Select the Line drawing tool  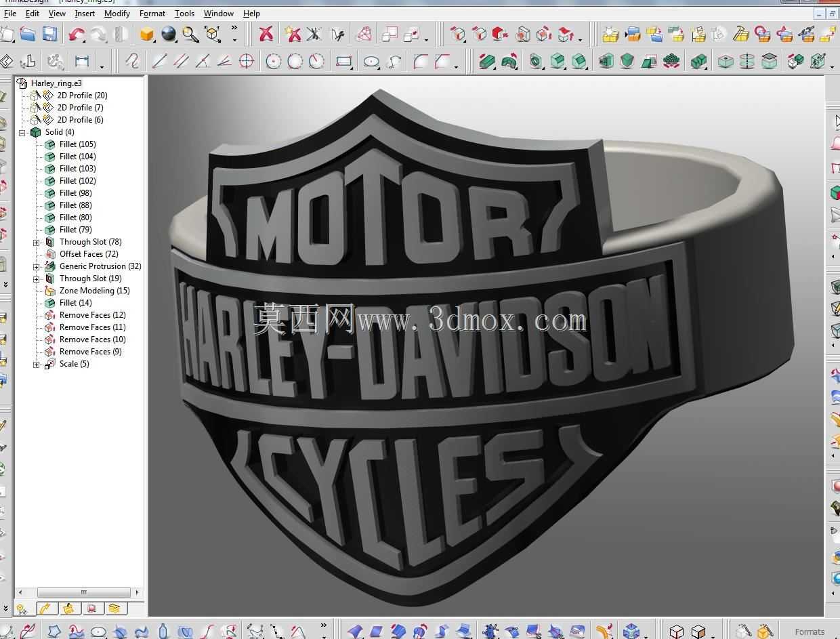point(159,62)
